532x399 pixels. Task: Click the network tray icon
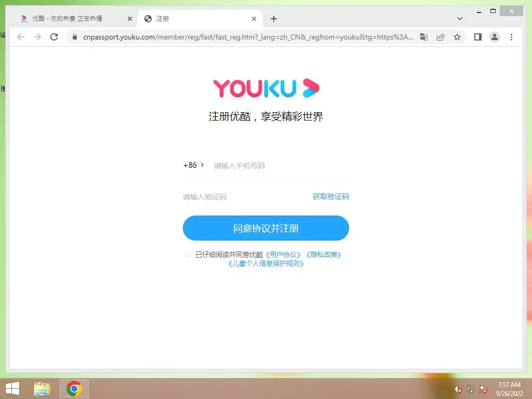click(471, 389)
